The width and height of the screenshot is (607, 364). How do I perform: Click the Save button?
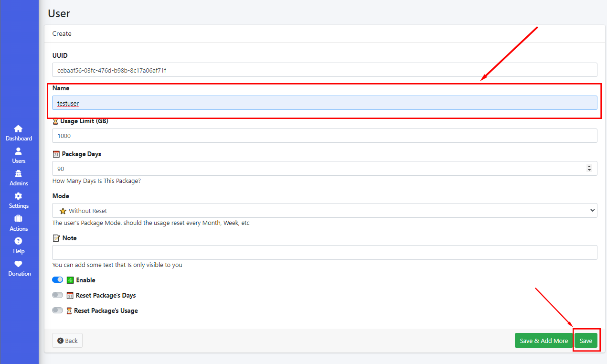click(586, 341)
